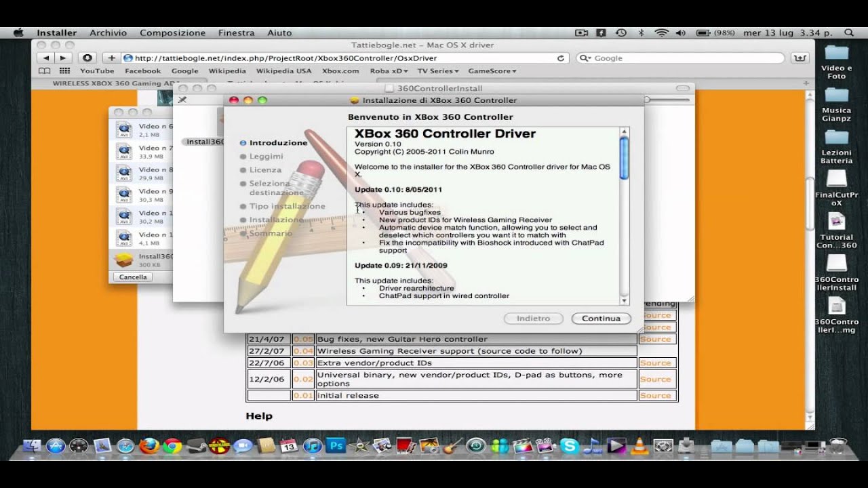
Task: Open Finder from the dock
Action: tap(33, 445)
